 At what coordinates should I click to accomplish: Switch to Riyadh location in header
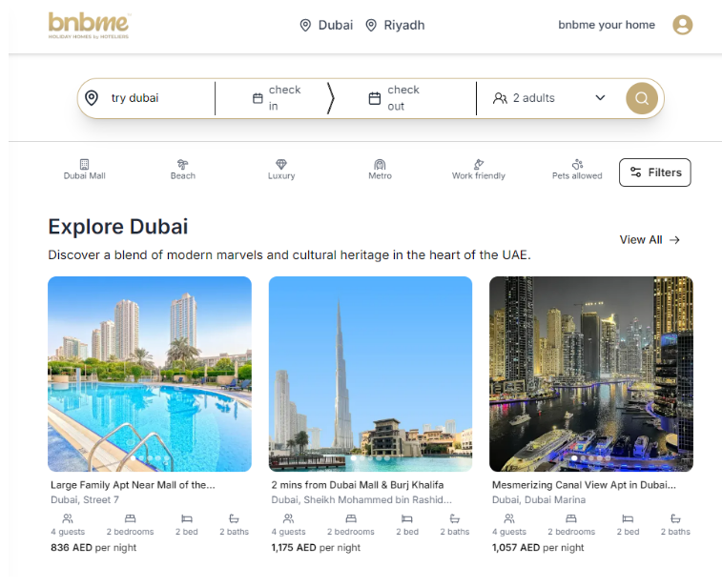395,25
